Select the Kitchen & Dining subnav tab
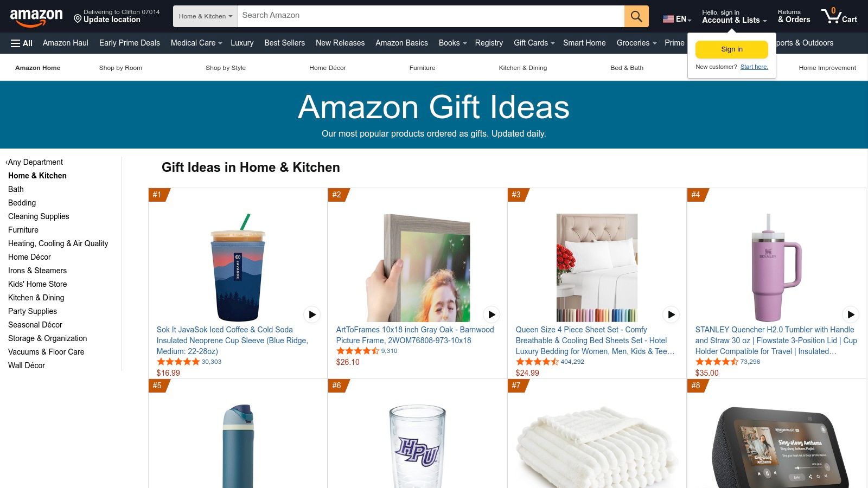Image resolution: width=868 pixels, height=488 pixels. 522,68
